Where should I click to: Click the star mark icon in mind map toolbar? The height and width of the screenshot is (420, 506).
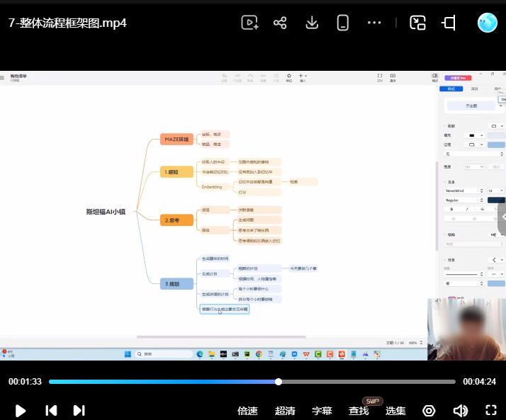289,77
